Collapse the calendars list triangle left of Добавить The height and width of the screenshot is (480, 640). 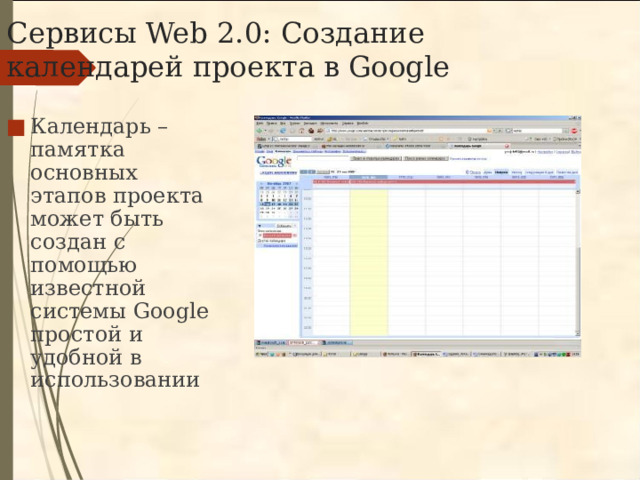coord(259,226)
